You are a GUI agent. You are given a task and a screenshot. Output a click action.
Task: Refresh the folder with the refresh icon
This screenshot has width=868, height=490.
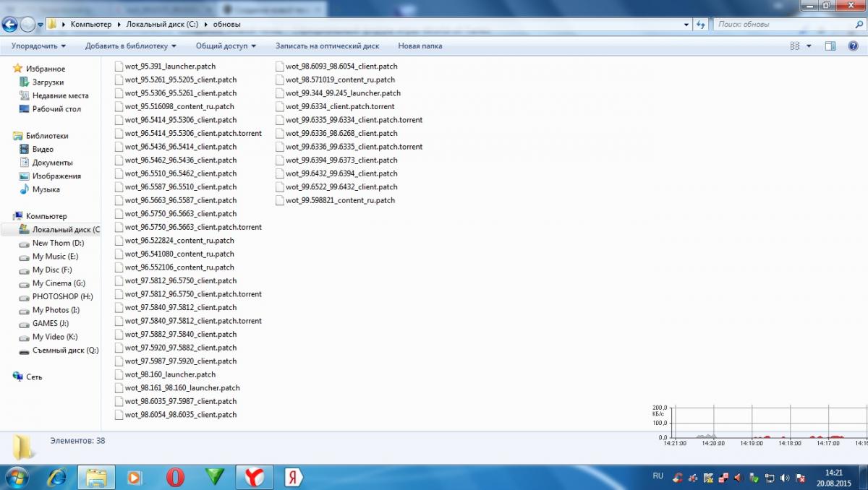[700, 24]
